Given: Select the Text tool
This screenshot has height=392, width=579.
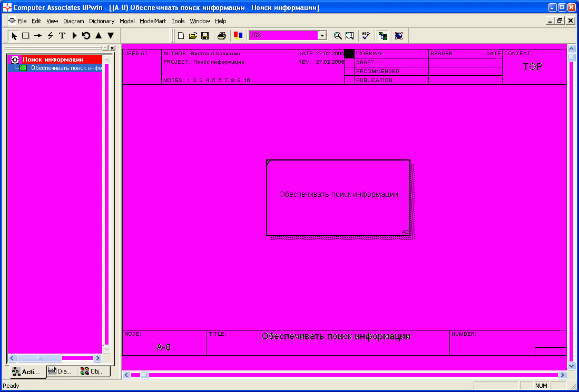Looking at the screenshot, I should point(62,36).
